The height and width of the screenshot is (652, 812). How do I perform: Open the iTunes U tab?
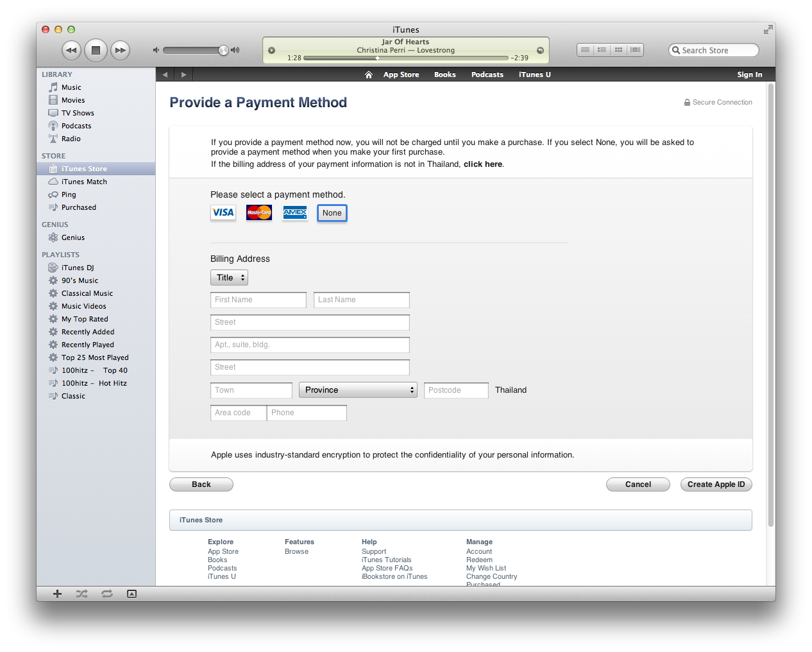(x=534, y=74)
